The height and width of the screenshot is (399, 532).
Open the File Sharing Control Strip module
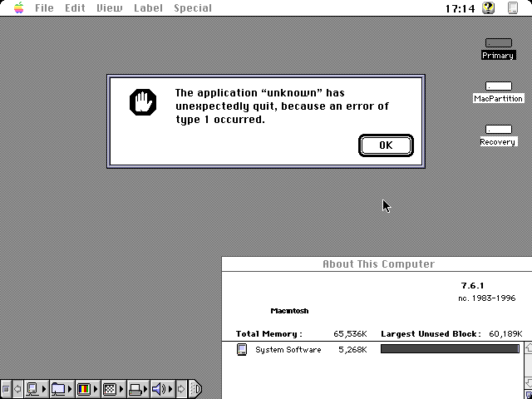[62, 389]
